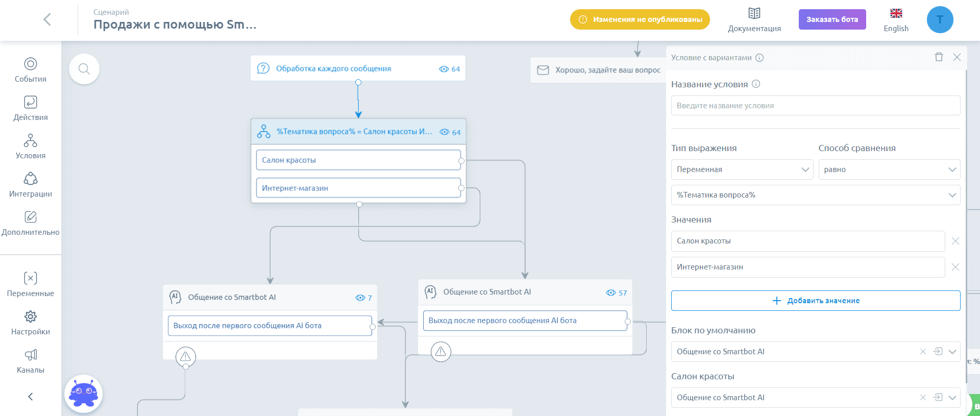Click the Изменения не опубликованы badge
The image size is (980, 416).
click(x=640, y=19)
